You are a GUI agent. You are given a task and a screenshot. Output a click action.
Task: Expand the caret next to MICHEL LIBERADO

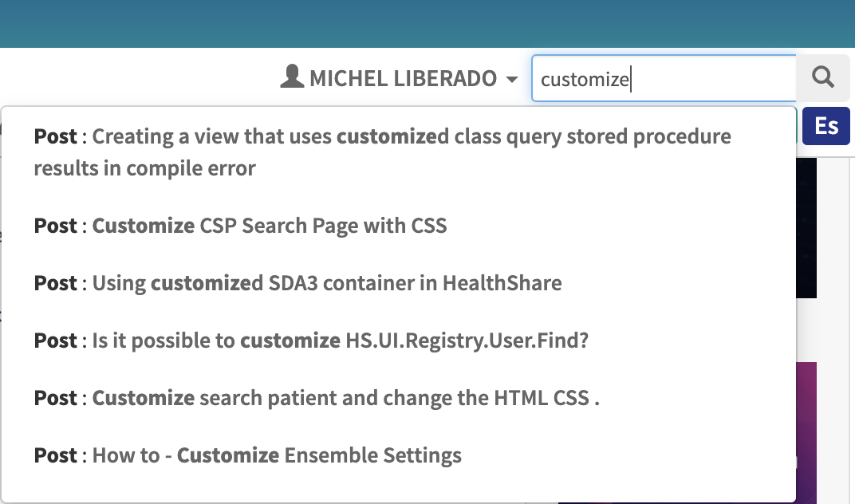[x=511, y=80]
